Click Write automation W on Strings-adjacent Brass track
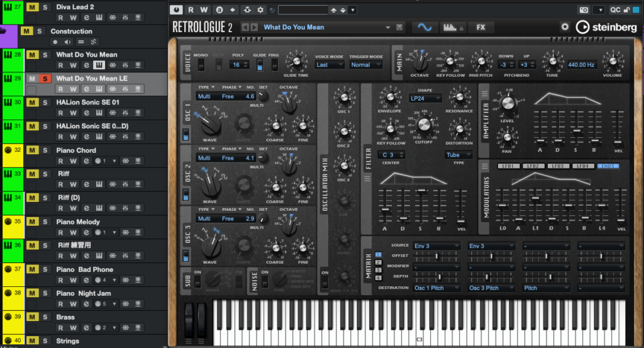 [73, 328]
